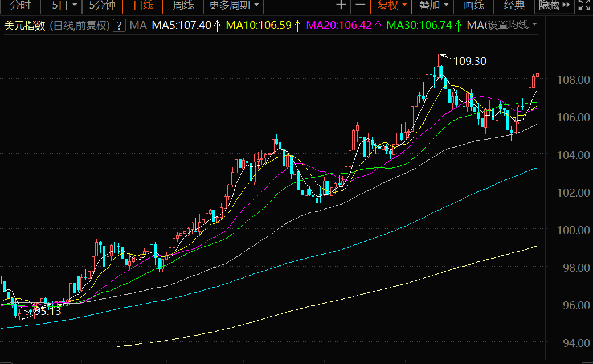Expand the 5日 dropdown

click(x=64, y=6)
